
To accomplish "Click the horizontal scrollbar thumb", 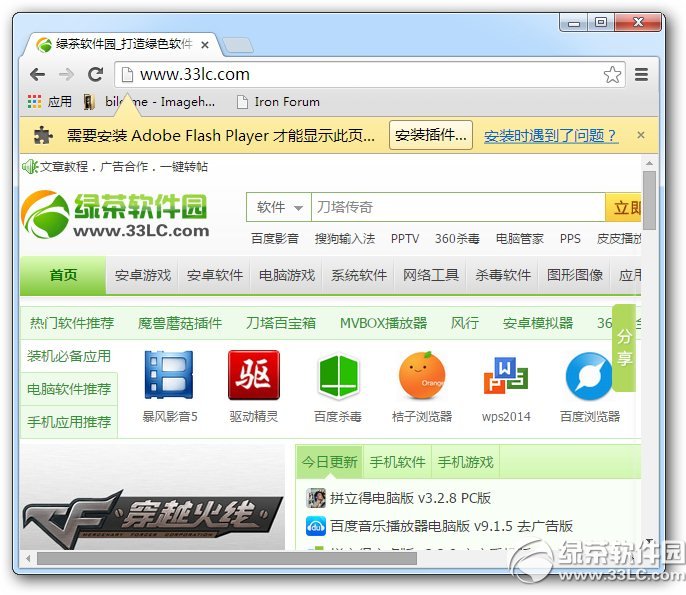I will [227, 559].
